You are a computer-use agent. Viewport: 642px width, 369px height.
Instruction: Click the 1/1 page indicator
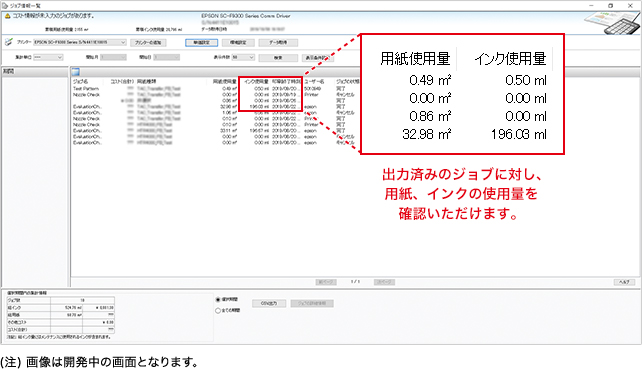coord(355,282)
